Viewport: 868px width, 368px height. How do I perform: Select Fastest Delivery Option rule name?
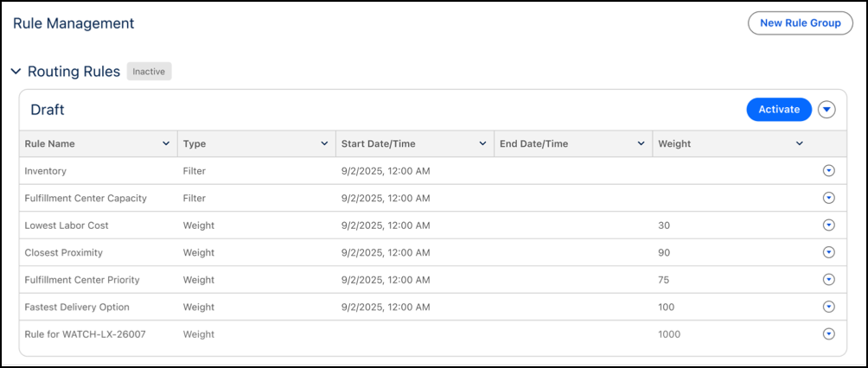click(77, 307)
